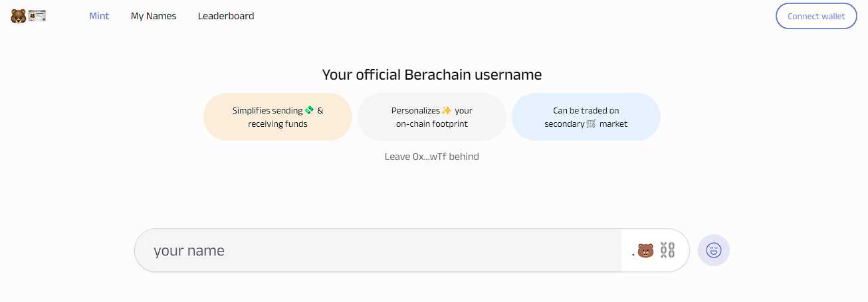Open the My Names tab

pyautogui.click(x=154, y=16)
